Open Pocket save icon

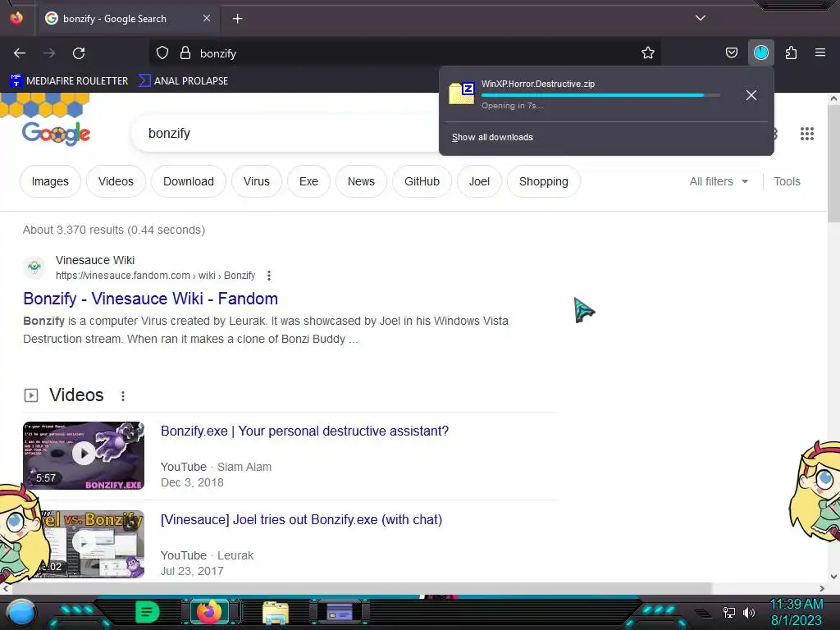coord(731,53)
